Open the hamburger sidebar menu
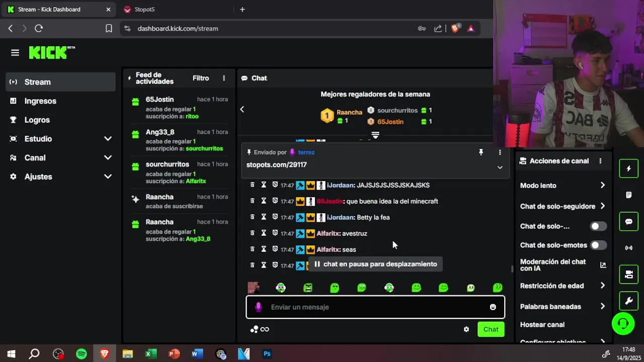 [x=15, y=53]
